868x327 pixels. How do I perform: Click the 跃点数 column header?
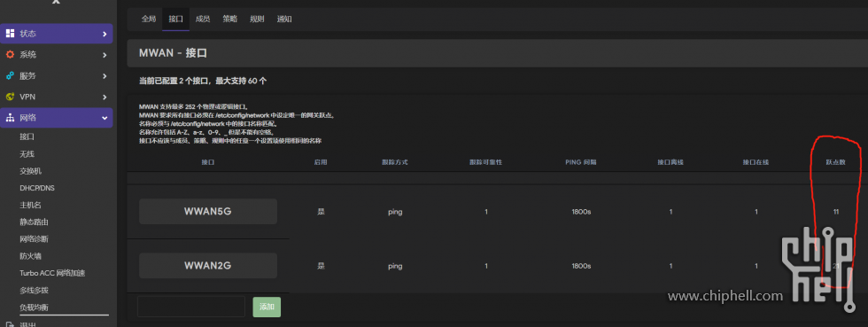tap(836, 162)
